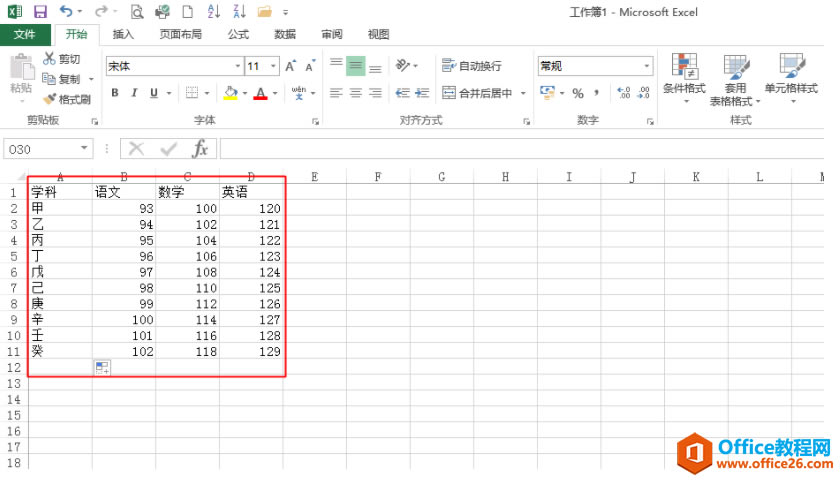Toggle italic formatting
840x481 pixels.
click(134, 93)
